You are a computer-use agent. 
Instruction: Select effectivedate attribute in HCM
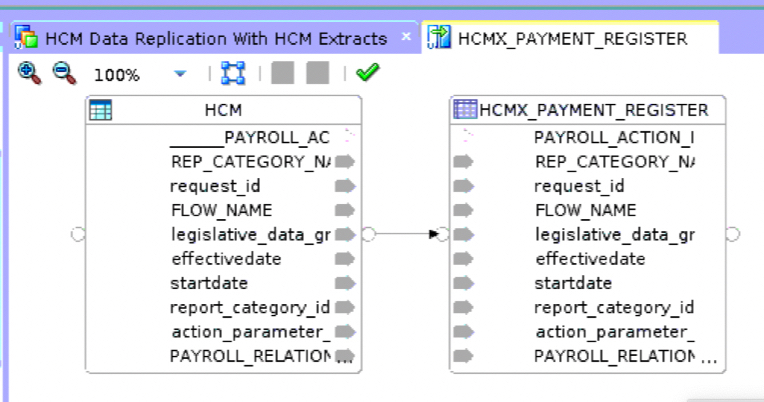pos(226,259)
